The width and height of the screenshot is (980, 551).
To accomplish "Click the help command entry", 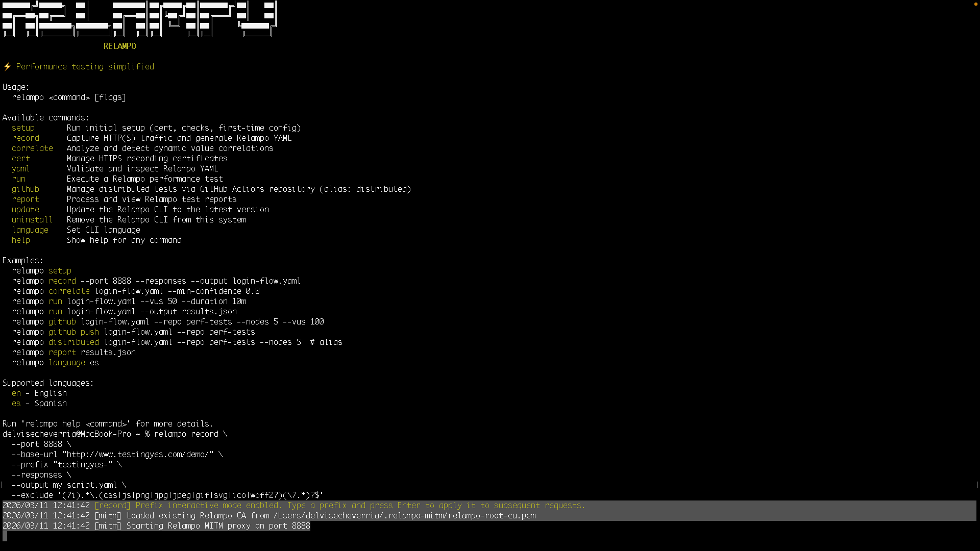I will pos(20,240).
